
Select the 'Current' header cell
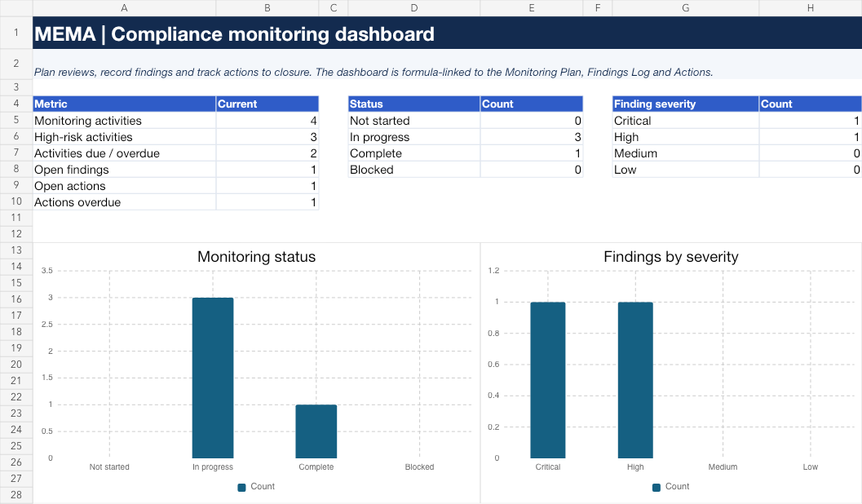[x=267, y=104]
